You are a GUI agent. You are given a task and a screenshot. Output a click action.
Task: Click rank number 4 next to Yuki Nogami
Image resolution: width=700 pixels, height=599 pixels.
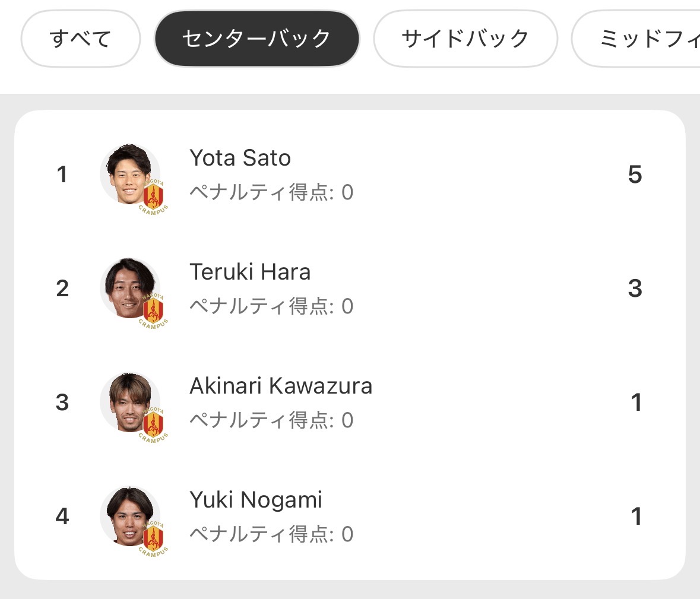pyautogui.click(x=62, y=516)
